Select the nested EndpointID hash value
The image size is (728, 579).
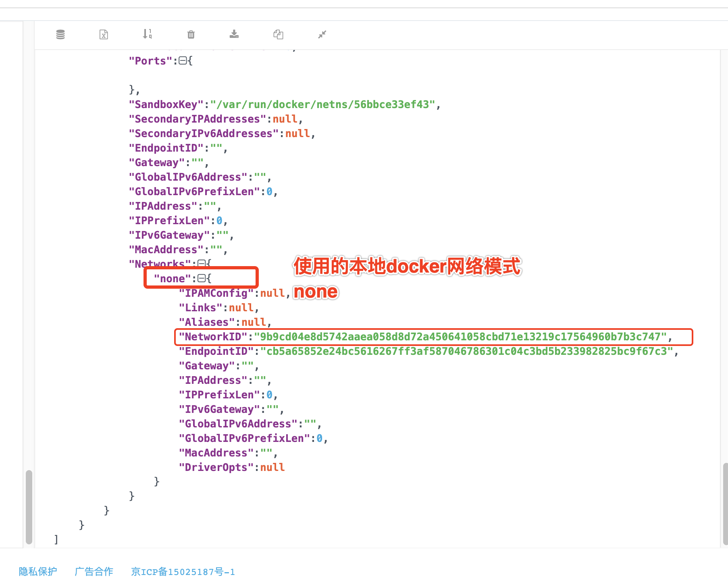click(x=467, y=351)
